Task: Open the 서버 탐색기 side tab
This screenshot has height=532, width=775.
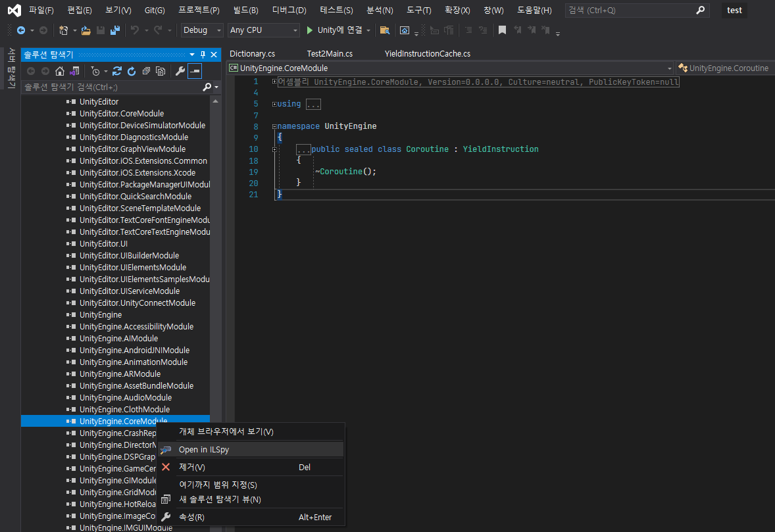Action: click(x=11, y=68)
